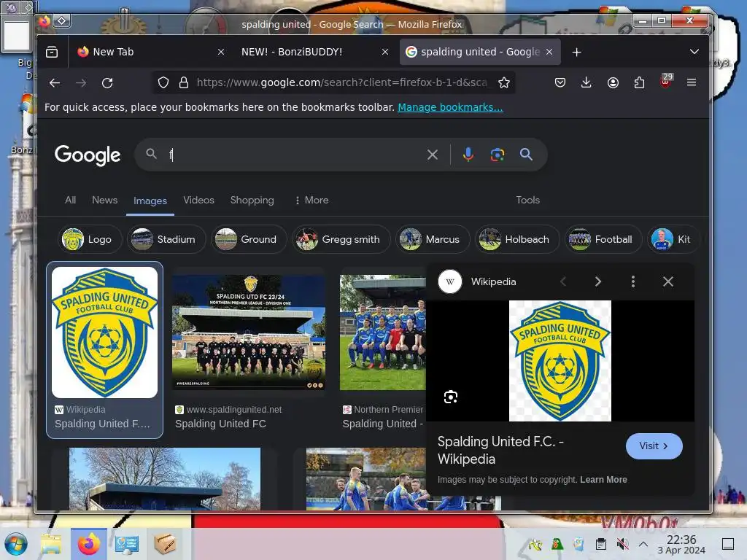Submit search with the blue magnifier button
This screenshot has height=560, width=747.
tap(527, 155)
